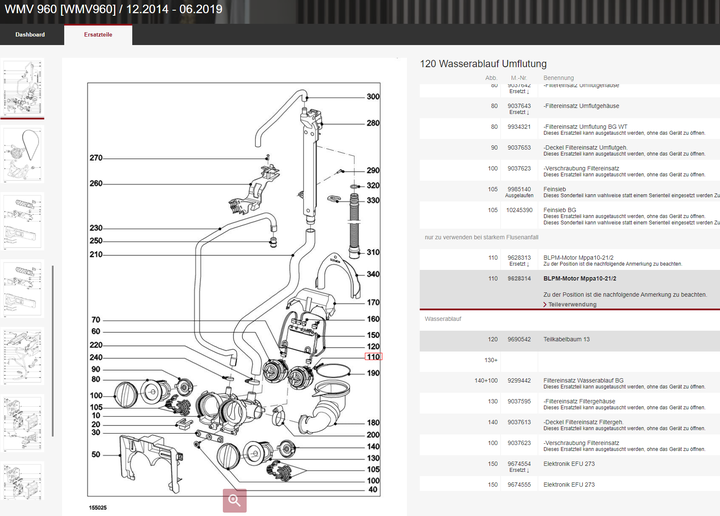Click position number 150 in the diagram

373,335
